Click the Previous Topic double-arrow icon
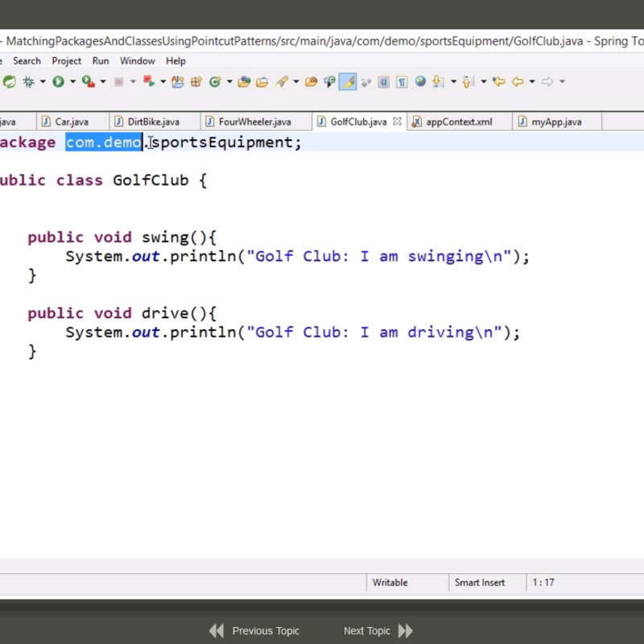 click(x=217, y=630)
